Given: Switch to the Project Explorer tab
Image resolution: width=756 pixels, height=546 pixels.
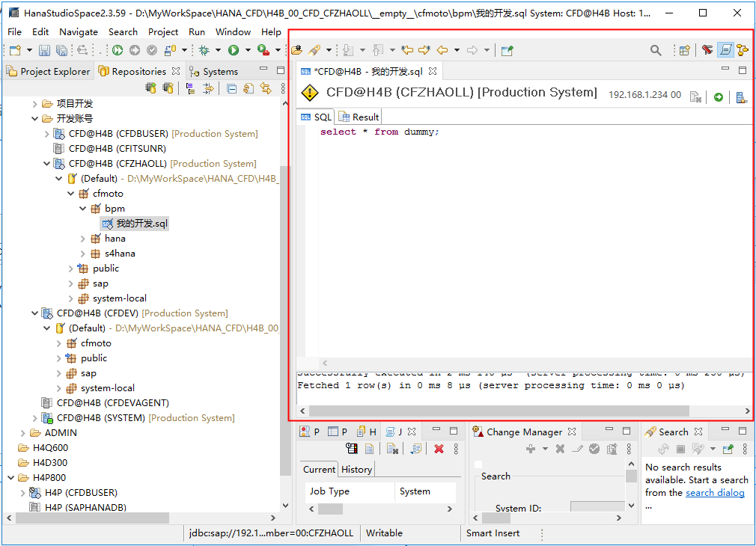Looking at the screenshot, I should 48,71.
